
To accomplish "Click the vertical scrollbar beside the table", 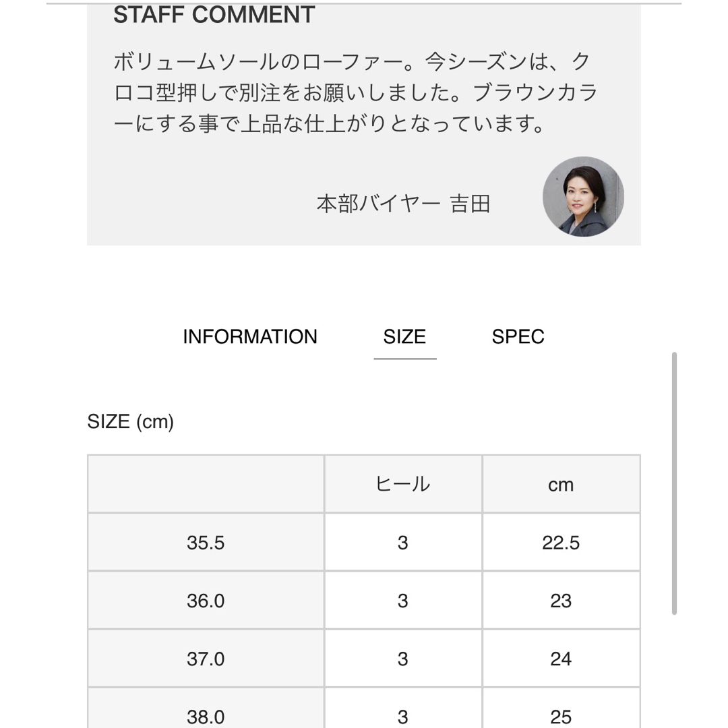I will point(674,483).
